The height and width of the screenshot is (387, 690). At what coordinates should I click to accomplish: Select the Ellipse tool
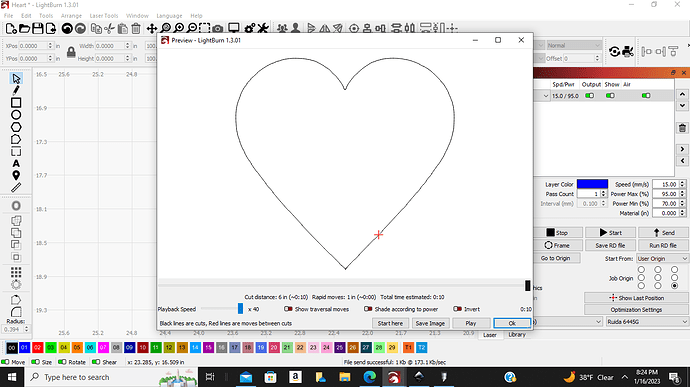tap(16, 115)
